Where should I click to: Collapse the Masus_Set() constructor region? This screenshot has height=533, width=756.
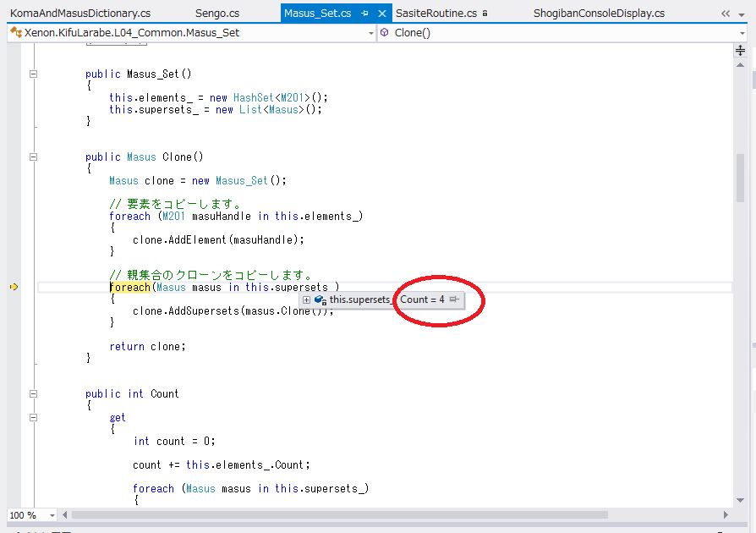pos(33,74)
